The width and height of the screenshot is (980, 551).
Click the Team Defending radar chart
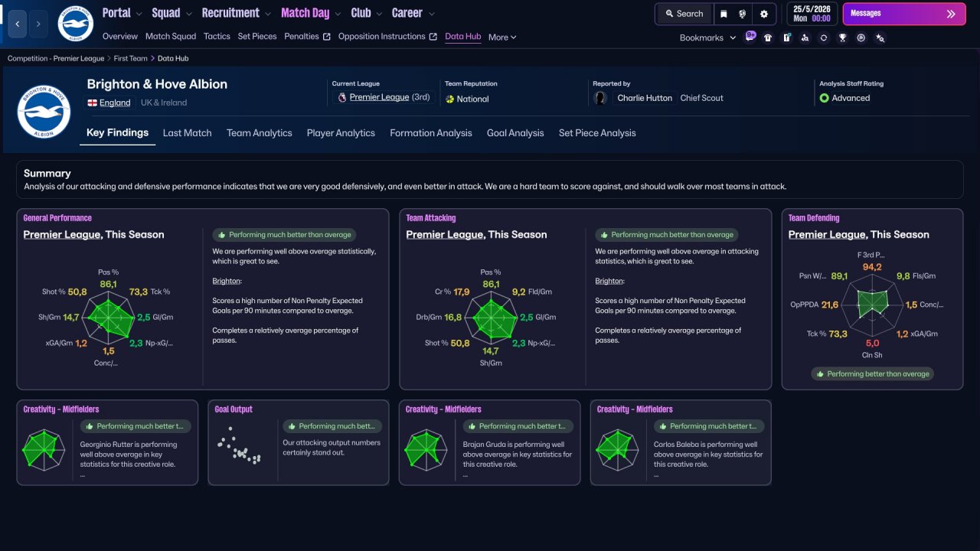point(872,305)
